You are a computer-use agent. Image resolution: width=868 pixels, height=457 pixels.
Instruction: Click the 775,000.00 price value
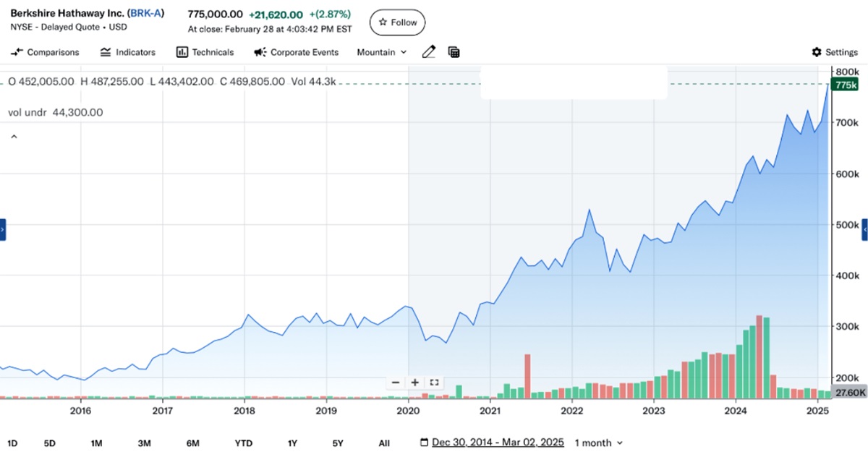point(215,14)
